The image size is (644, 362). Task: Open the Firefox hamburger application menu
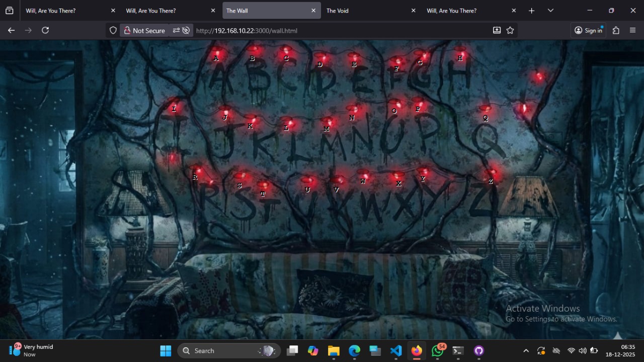pos(633,31)
